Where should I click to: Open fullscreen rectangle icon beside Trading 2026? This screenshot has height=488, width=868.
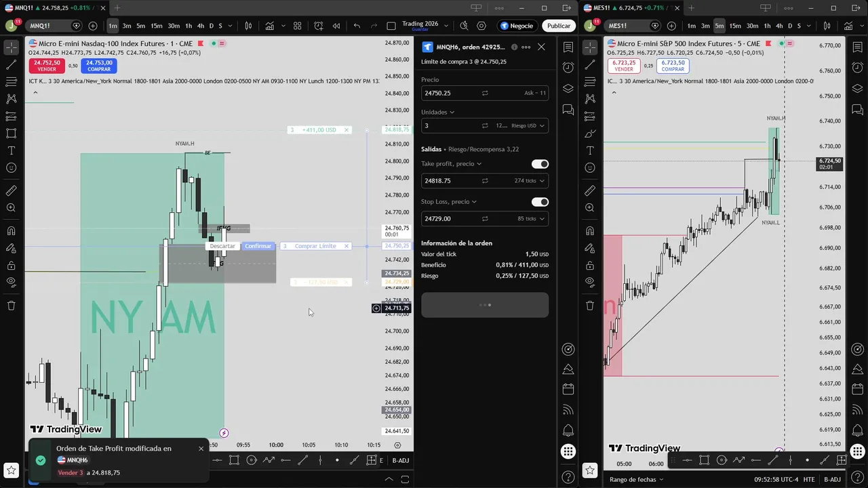391,26
